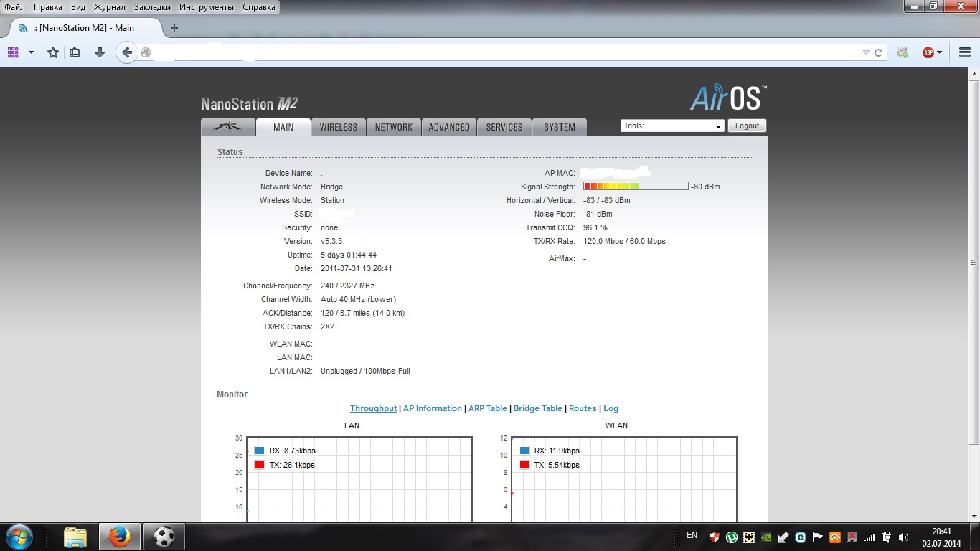The width and height of the screenshot is (980, 551).
Task: Click inside the browser address field
Action: point(502,52)
